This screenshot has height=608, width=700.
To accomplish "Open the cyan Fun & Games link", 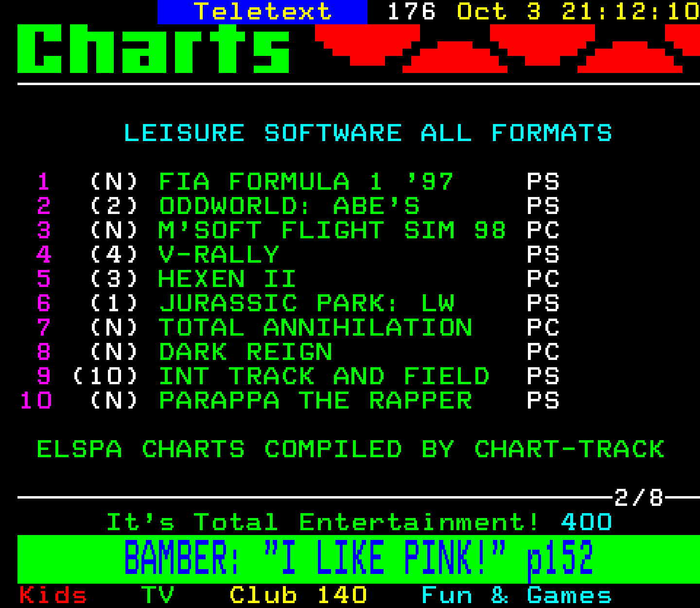I will 517,595.
